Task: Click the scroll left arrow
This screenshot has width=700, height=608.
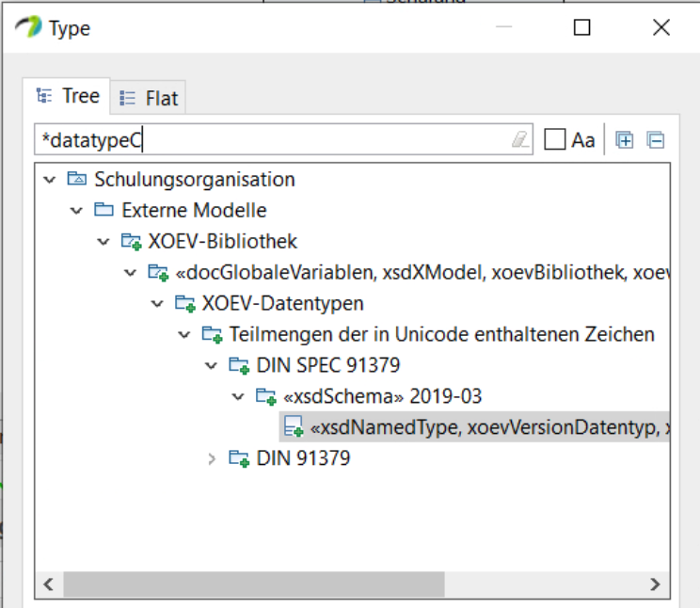Action: (x=48, y=584)
